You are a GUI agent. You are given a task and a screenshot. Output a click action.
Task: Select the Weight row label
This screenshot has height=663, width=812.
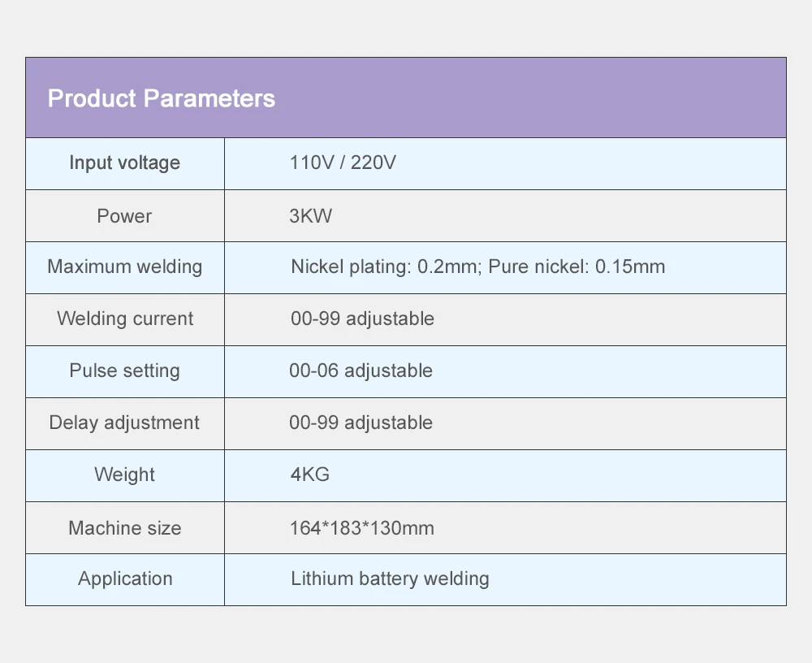tap(124, 474)
